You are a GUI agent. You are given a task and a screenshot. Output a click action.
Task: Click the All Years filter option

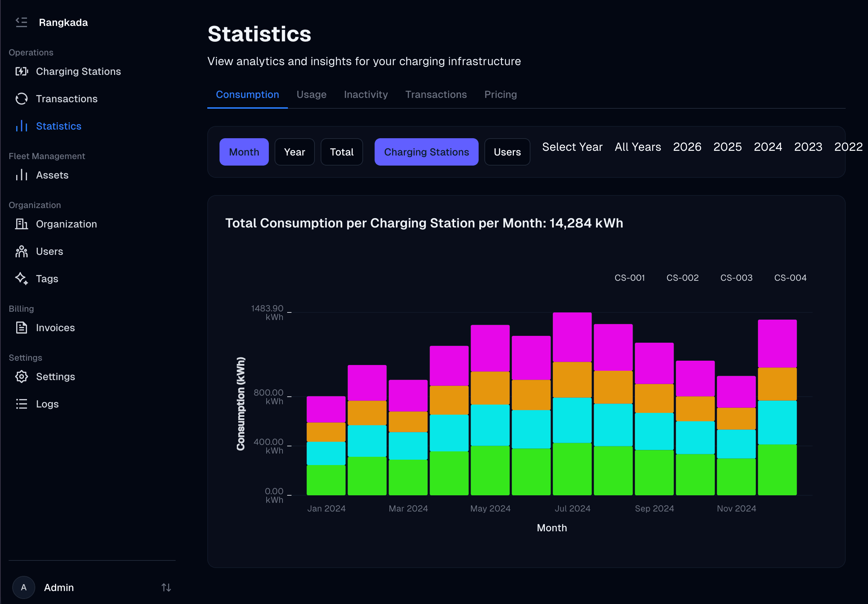click(x=637, y=147)
